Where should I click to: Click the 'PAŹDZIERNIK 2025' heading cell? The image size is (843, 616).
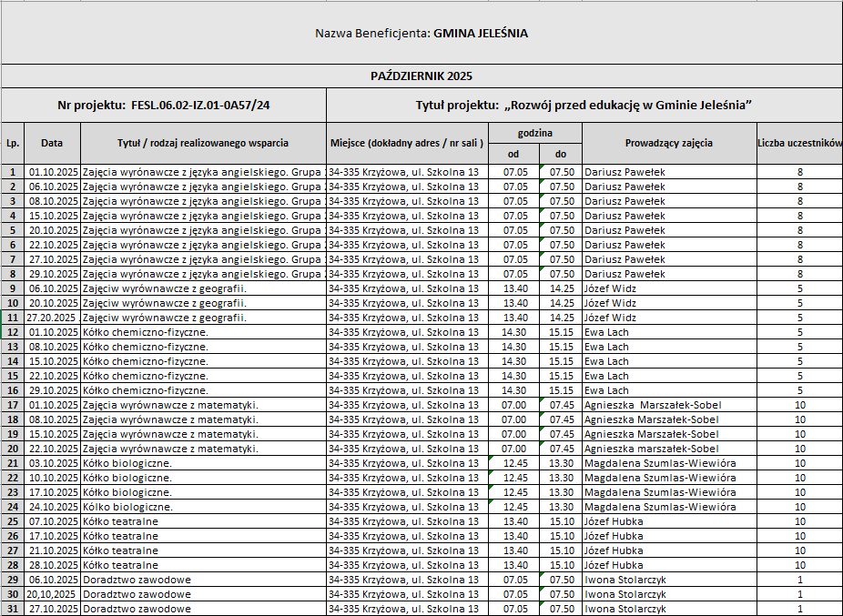pos(421,76)
